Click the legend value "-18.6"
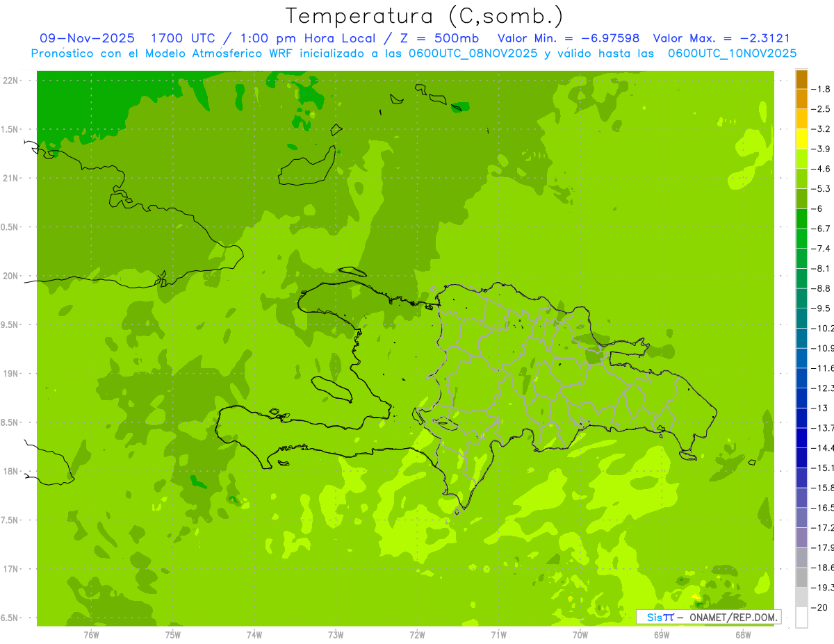This screenshot has width=834, height=644. (823, 568)
